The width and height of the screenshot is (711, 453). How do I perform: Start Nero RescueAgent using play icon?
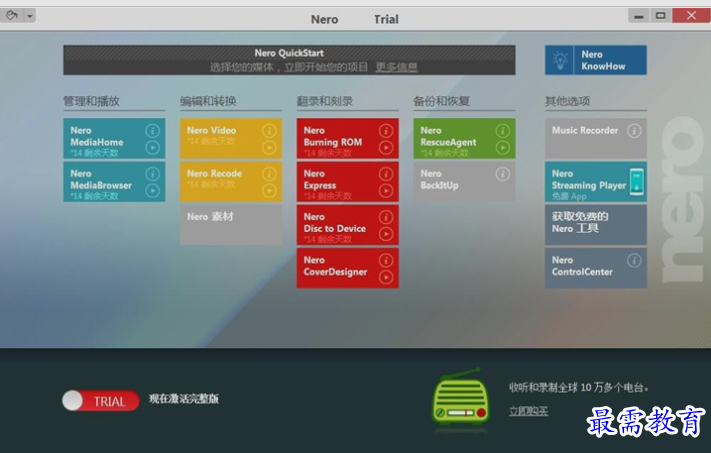(x=502, y=148)
